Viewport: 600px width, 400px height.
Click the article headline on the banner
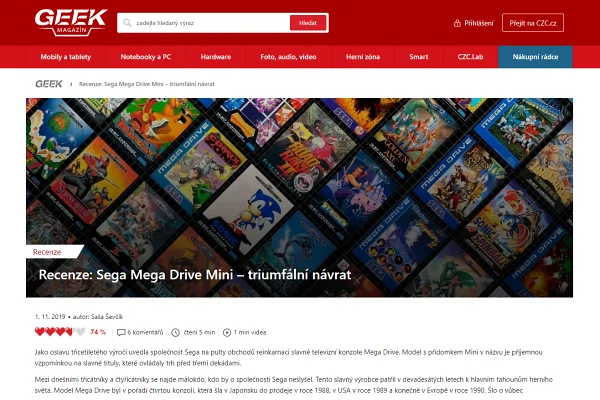195,274
